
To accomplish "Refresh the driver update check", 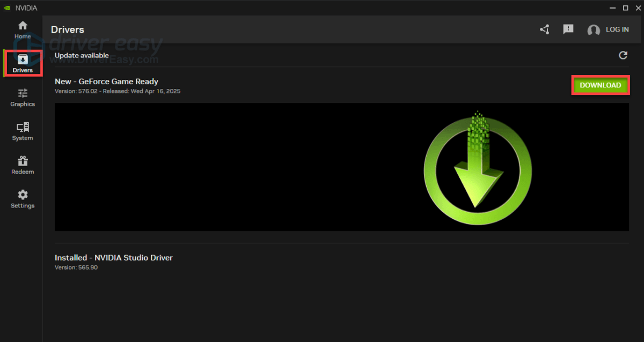I will (x=623, y=55).
